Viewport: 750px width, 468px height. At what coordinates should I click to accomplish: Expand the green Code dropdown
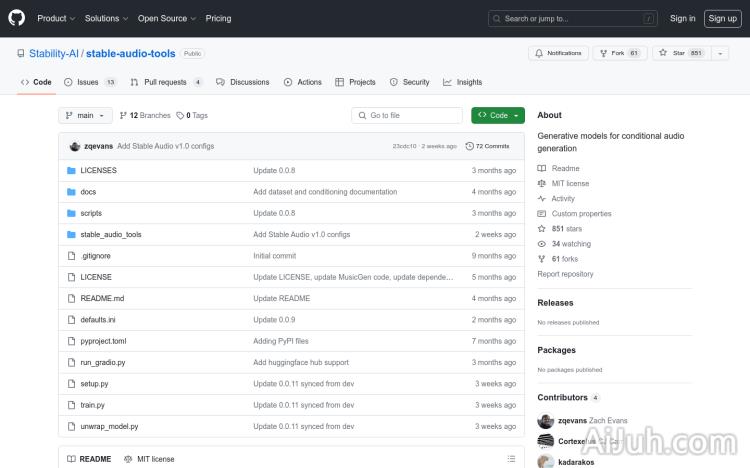coord(497,116)
